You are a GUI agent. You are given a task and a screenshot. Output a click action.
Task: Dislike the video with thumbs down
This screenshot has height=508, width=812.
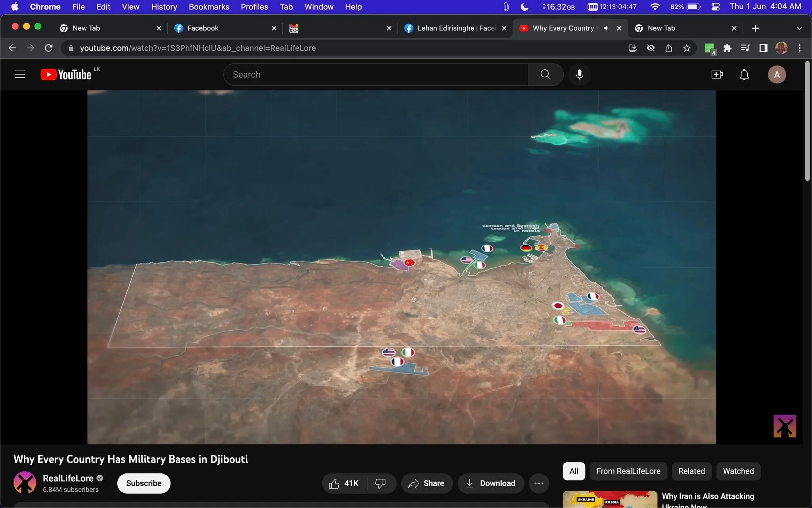click(380, 483)
